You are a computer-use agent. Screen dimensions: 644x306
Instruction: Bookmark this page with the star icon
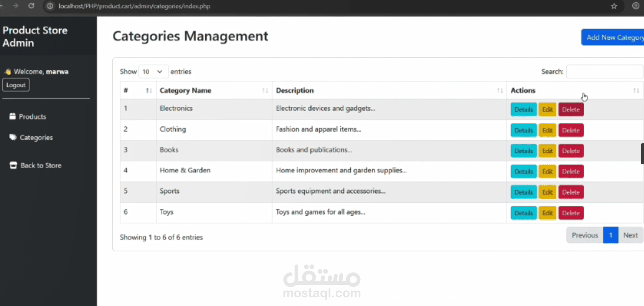(614, 6)
